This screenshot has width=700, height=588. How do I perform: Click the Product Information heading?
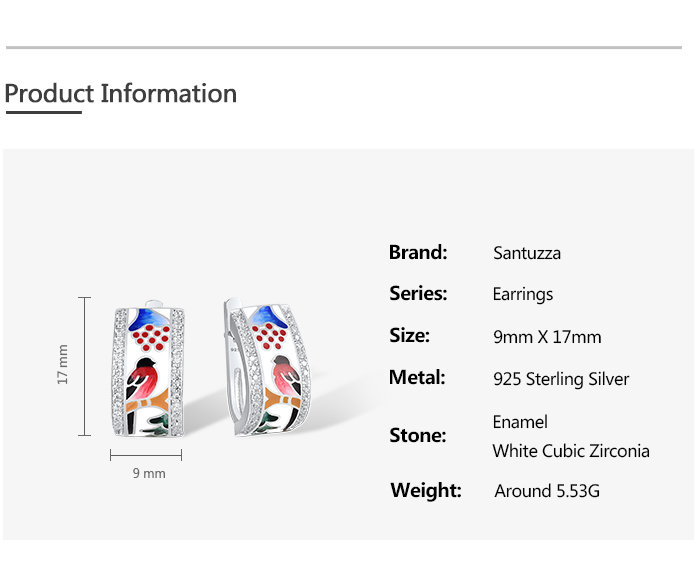pos(121,94)
